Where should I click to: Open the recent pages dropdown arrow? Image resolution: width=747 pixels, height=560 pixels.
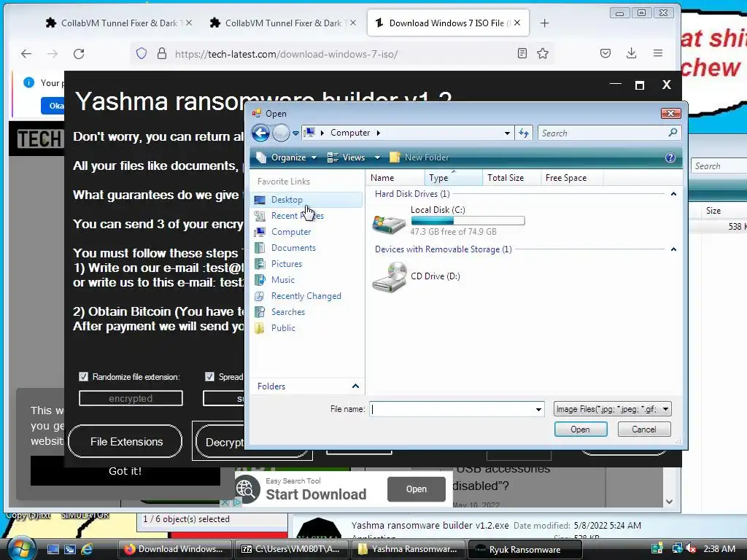pos(296,133)
